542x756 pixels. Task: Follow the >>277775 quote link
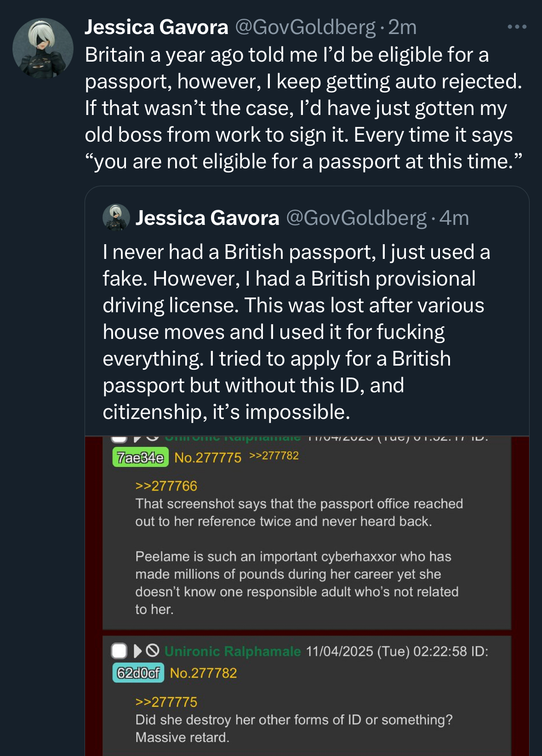tap(166, 702)
